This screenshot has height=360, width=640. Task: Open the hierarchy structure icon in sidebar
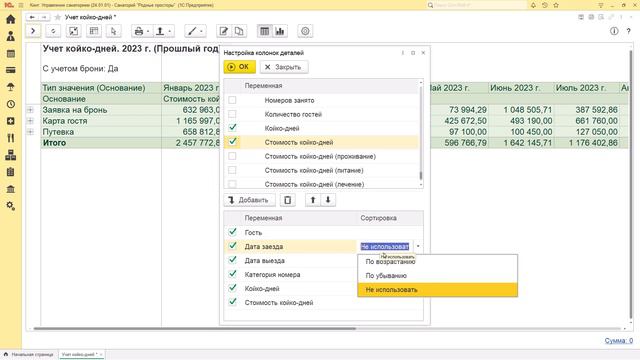point(11,155)
